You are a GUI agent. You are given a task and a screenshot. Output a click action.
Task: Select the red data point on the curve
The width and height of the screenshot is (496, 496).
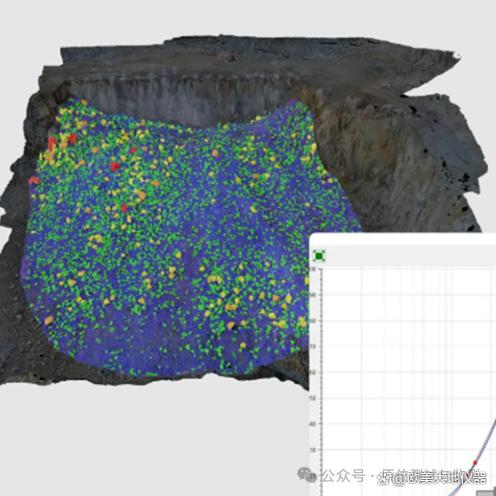tap(475, 462)
